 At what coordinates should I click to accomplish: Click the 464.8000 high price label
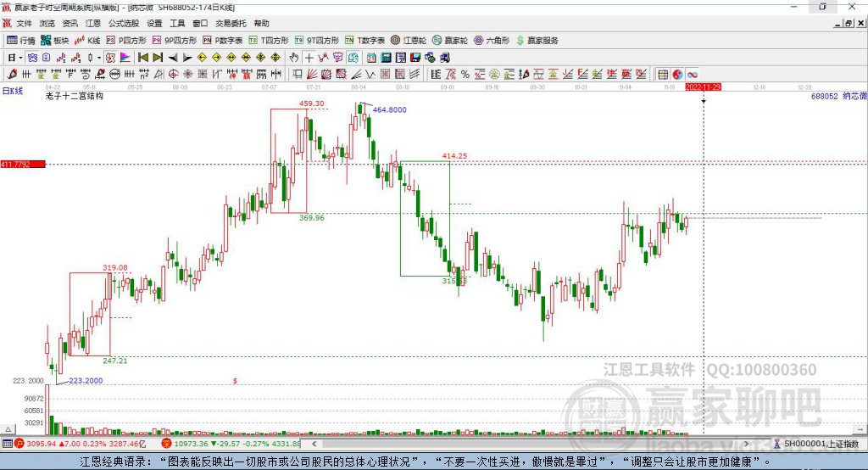(x=389, y=109)
